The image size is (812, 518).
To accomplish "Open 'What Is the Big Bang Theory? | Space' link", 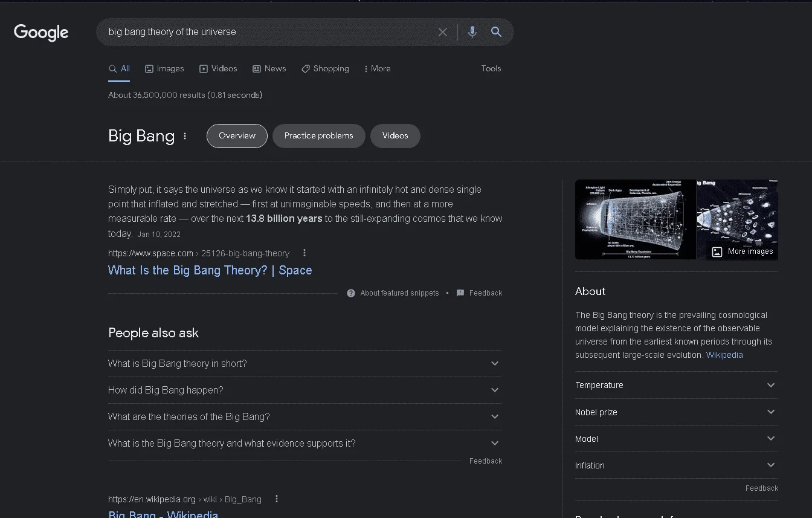I will [210, 270].
